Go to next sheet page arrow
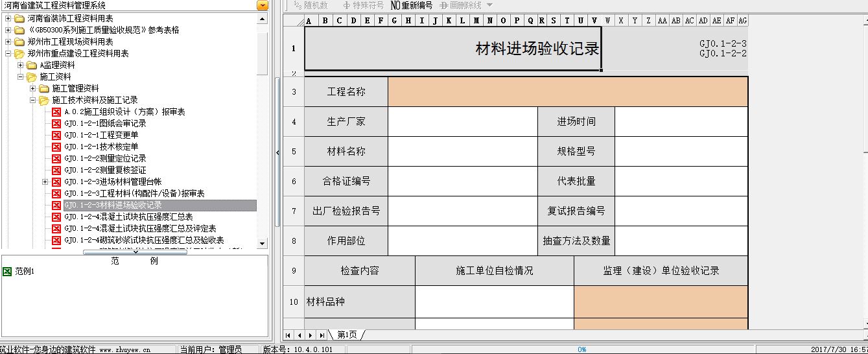Screen dimensions: 868x354 [x=311, y=335]
